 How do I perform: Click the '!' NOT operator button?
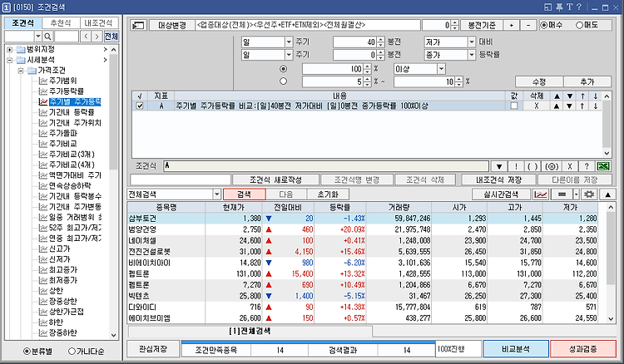pos(516,166)
